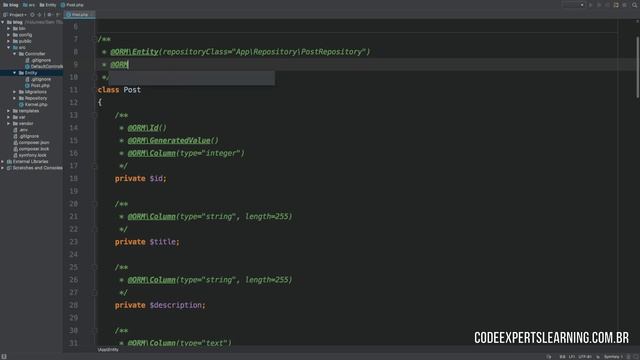Image resolution: width=640 pixels, height=360 pixels.
Task: Toggle fold marker at line 13 docblock
Action: point(95,115)
